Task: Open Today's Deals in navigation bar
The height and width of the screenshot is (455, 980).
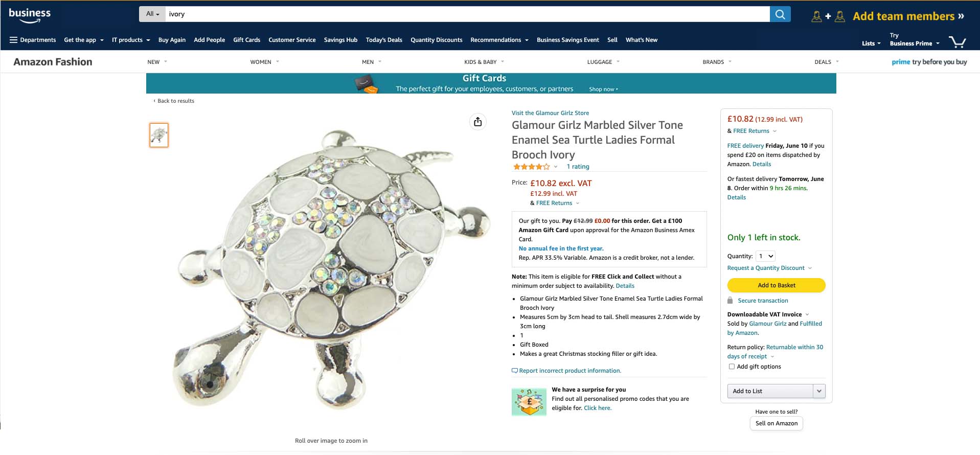Action: pyautogui.click(x=384, y=40)
